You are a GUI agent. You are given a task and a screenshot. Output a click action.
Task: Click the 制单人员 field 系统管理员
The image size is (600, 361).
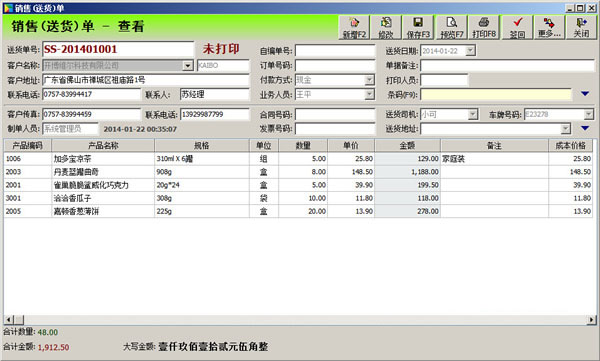click(70, 129)
